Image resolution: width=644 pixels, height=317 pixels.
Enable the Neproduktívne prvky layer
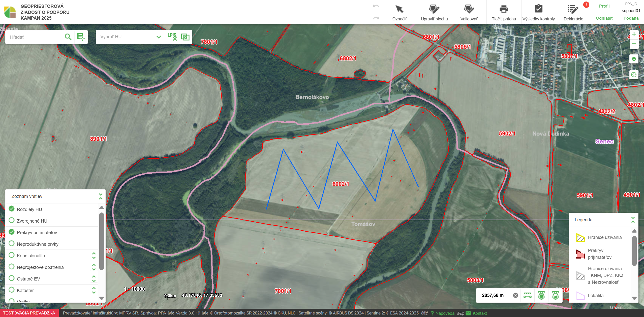point(12,244)
